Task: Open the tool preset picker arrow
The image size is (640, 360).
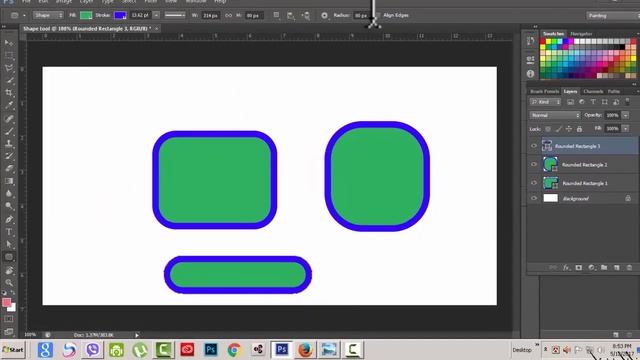Action: pos(24,16)
